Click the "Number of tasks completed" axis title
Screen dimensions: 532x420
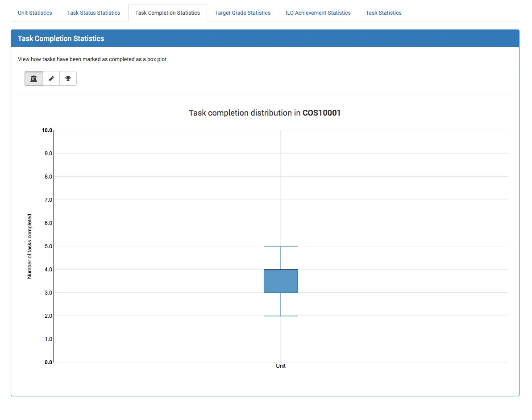[30, 246]
